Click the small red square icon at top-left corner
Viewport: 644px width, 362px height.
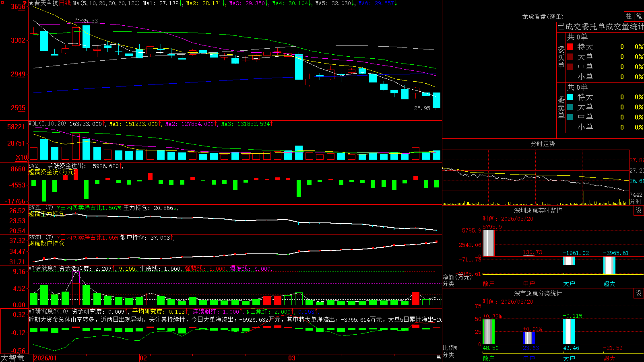click(x=2, y=2)
